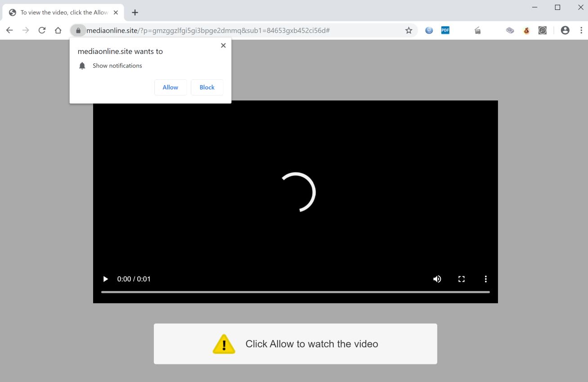The height and width of the screenshot is (382, 588).
Task: Open Chrome's three-dot settings menu
Action: click(x=582, y=30)
